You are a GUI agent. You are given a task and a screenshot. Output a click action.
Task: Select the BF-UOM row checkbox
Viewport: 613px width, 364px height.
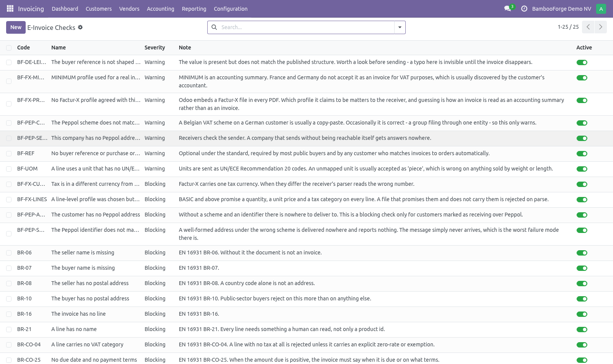click(9, 169)
